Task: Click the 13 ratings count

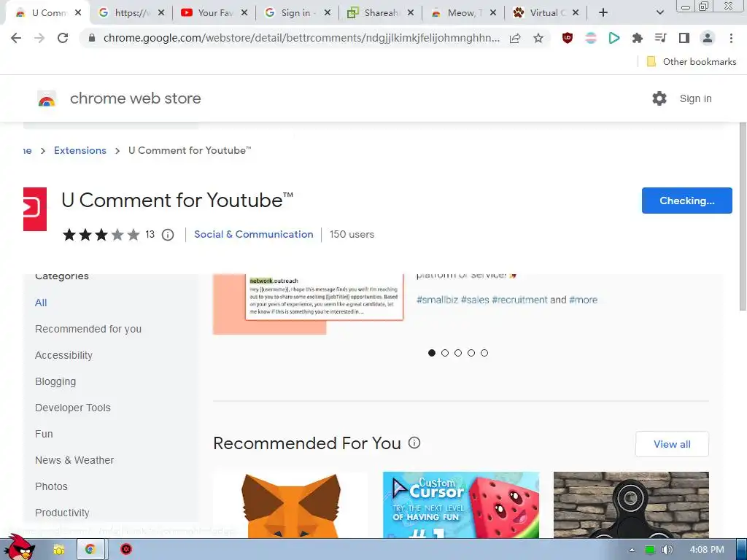Action: pyautogui.click(x=150, y=234)
